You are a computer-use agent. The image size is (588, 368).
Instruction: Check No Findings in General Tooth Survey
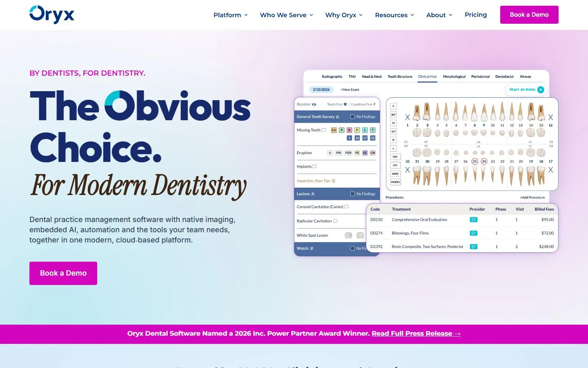352,117
